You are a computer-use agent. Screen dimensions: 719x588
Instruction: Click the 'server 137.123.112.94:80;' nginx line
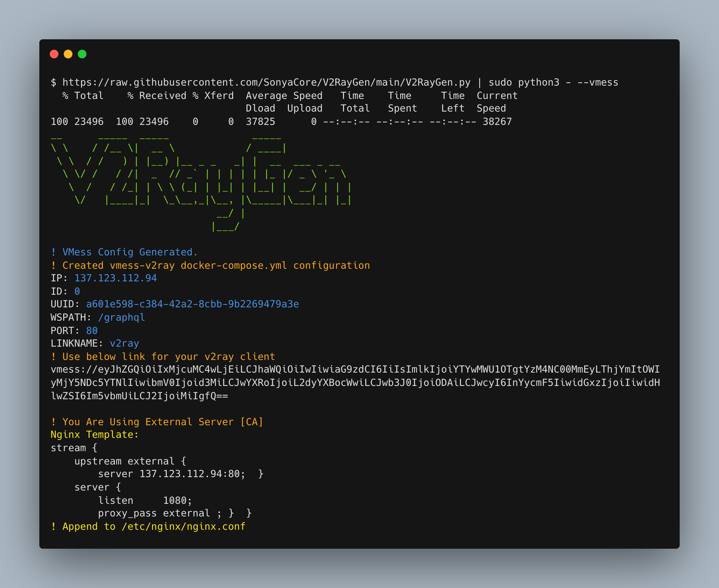point(171,474)
